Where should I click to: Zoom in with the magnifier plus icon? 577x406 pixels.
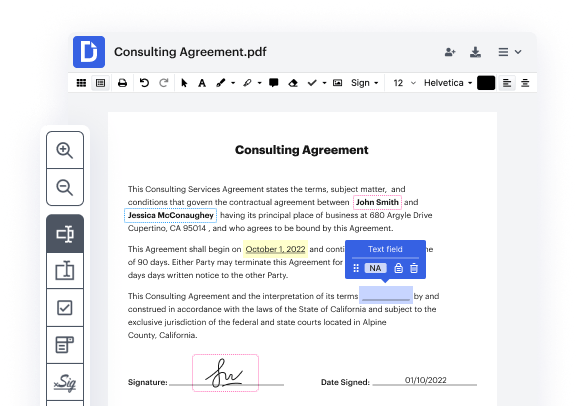tap(65, 150)
